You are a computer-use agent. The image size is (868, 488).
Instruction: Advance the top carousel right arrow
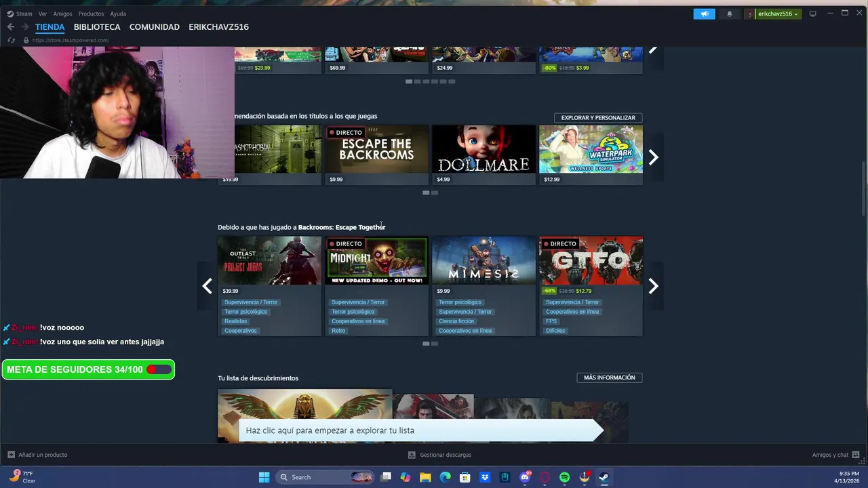[x=653, y=50]
